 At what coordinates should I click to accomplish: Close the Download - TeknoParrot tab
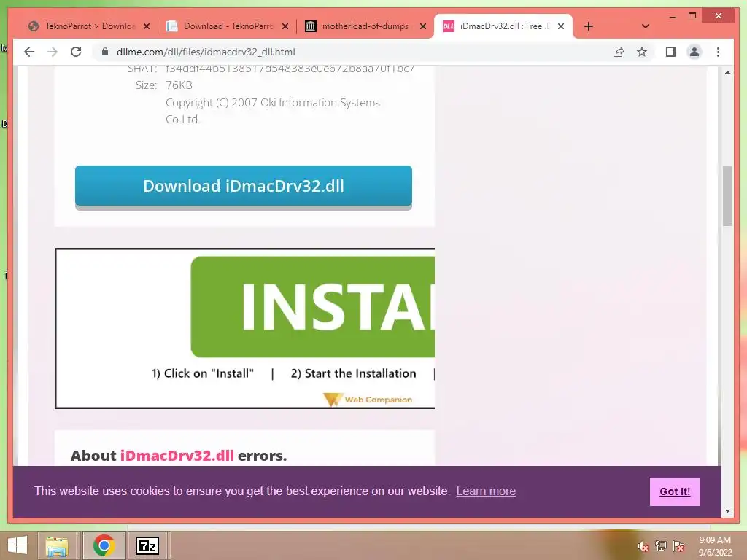285,26
